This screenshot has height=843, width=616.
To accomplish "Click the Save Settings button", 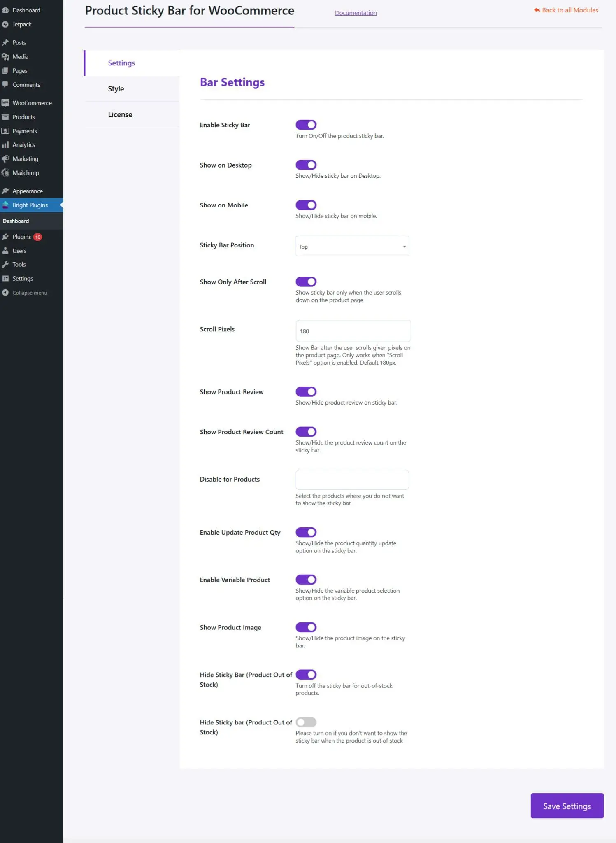I will [567, 806].
